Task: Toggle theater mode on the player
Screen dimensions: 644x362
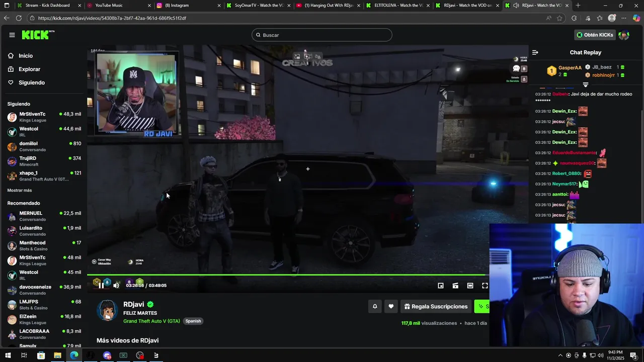Action: [470, 286]
